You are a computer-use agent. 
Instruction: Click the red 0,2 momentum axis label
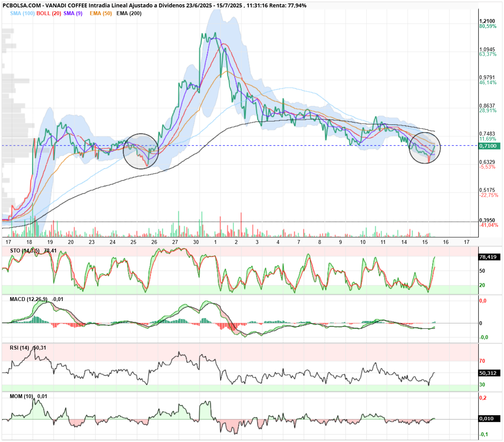coord(483,398)
